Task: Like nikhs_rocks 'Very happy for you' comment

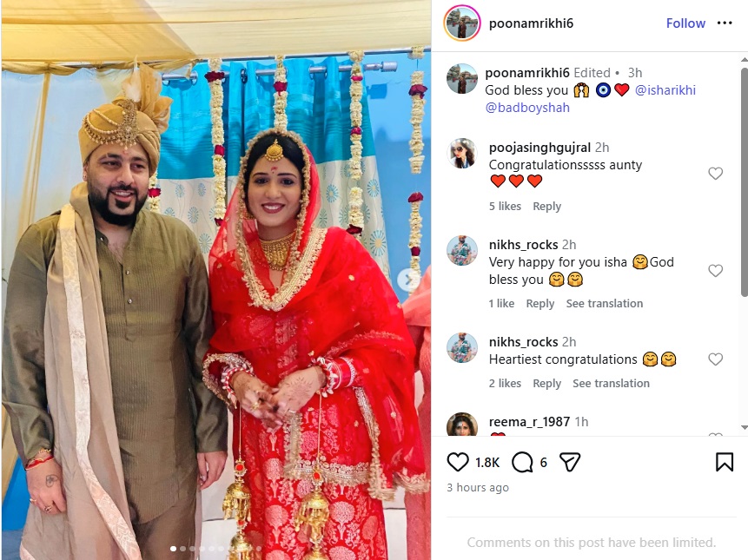Action: pos(715,271)
